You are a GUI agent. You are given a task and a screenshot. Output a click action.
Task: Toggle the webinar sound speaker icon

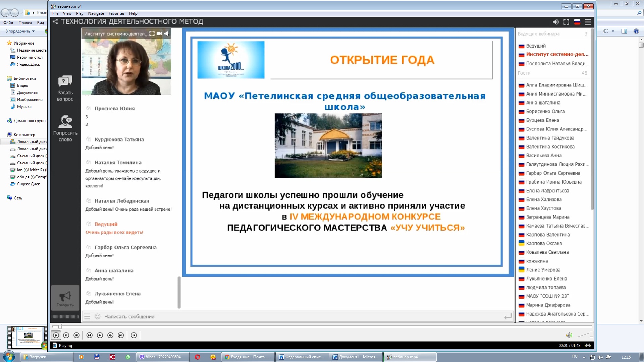pyautogui.click(x=556, y=22)
